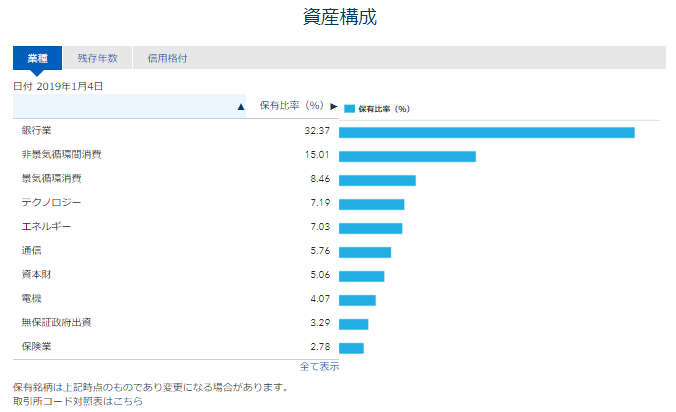This screenshot has width=676, height=412.
Task: Open the 信用格付 tab
Action: (x=167, y=58)
